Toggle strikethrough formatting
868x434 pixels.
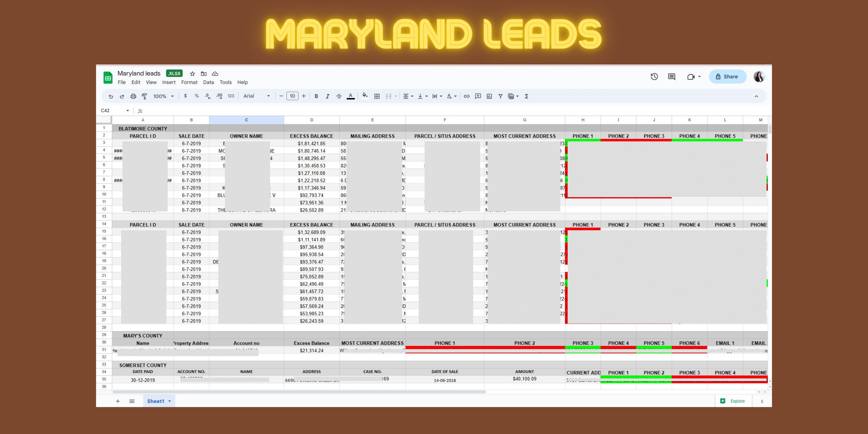point(339,96)
